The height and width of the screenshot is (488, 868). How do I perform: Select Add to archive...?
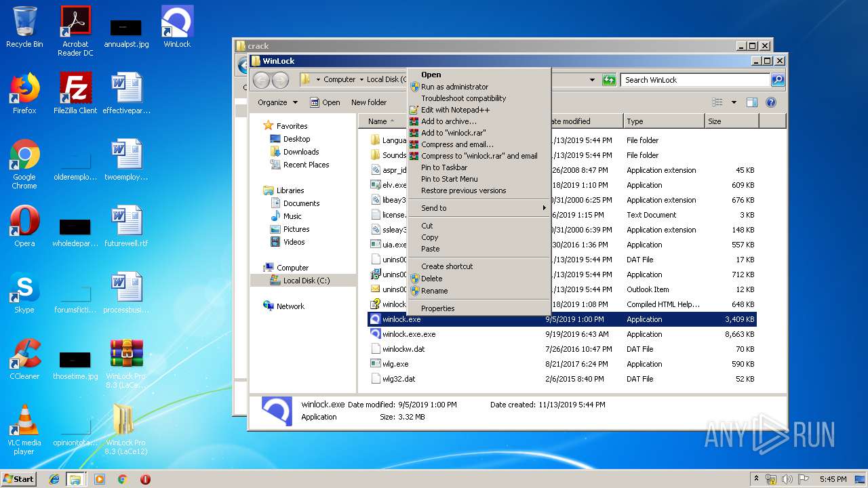(x=479, y=121)
